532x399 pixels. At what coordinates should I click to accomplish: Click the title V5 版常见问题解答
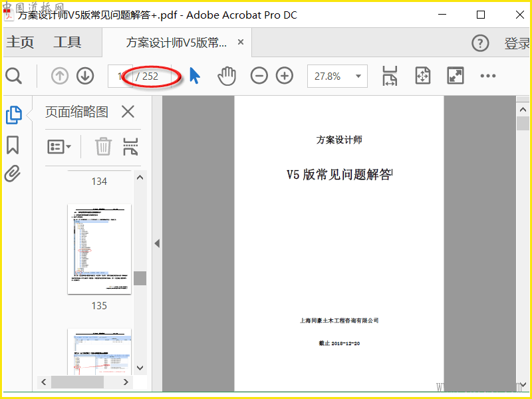point(338,174)
